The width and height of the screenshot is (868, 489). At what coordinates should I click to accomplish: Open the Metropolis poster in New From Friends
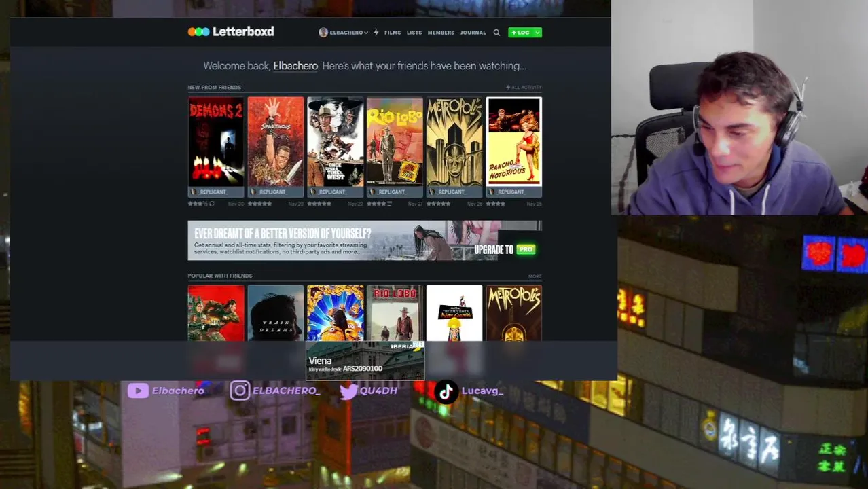coord(454,141)
